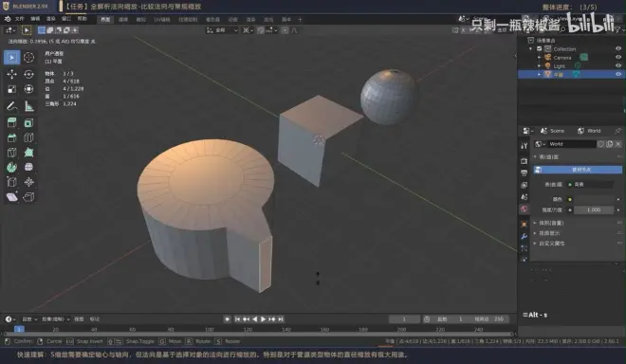Select the Spin tool

(12, 167)
